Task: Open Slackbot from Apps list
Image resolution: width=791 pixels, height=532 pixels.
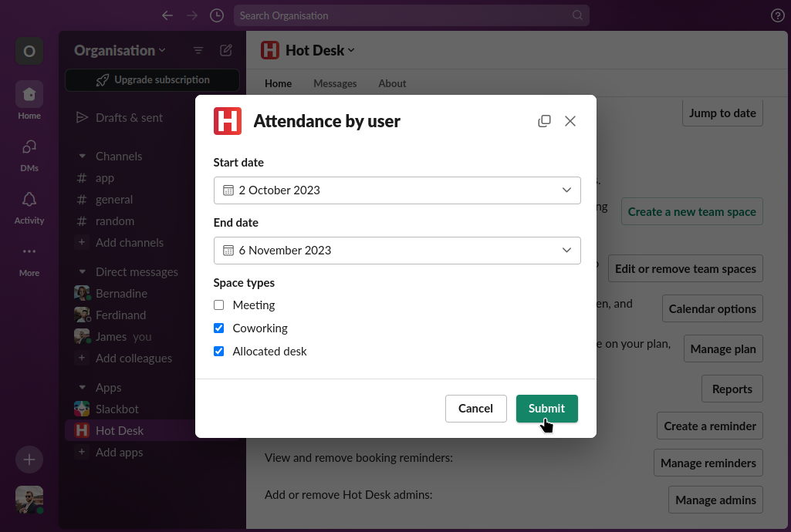Action: click(117, 409)
